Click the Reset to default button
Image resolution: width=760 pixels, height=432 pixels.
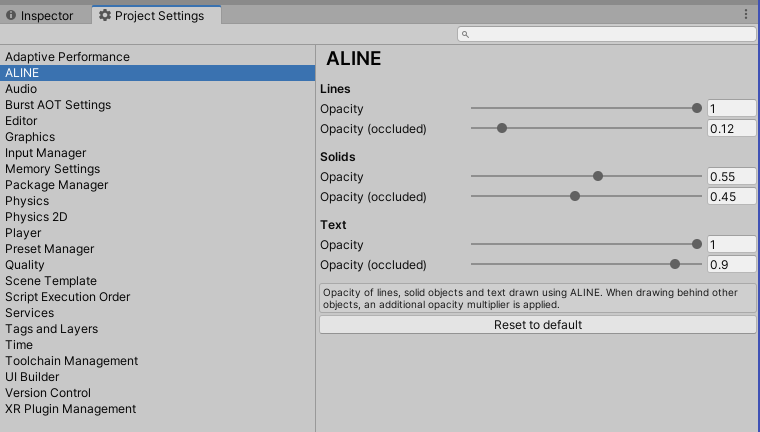point(537,325)
